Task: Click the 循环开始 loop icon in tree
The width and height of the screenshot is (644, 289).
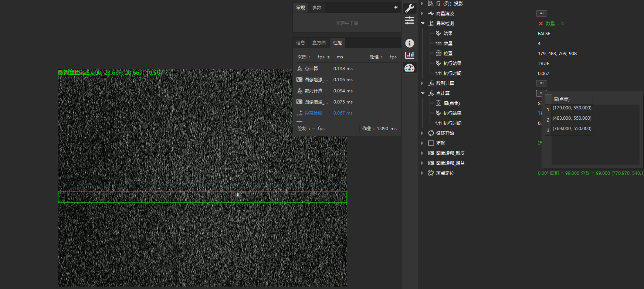Action: point(431,133)
